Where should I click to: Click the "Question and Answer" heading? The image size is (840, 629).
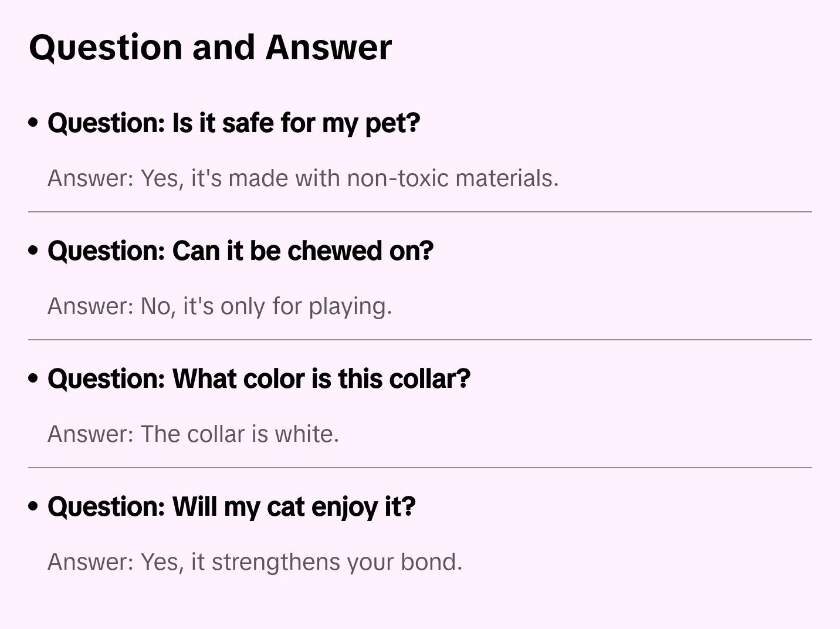point(210,47)
